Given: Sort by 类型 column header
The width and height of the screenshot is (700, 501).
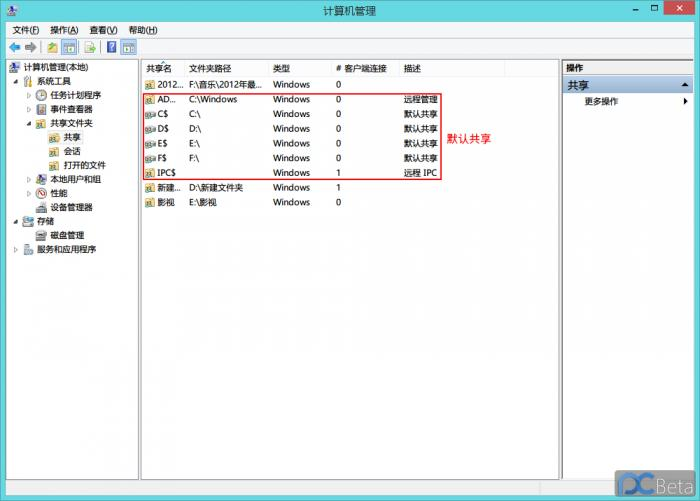Looking at the screenshot, I should tap(300, 68).
